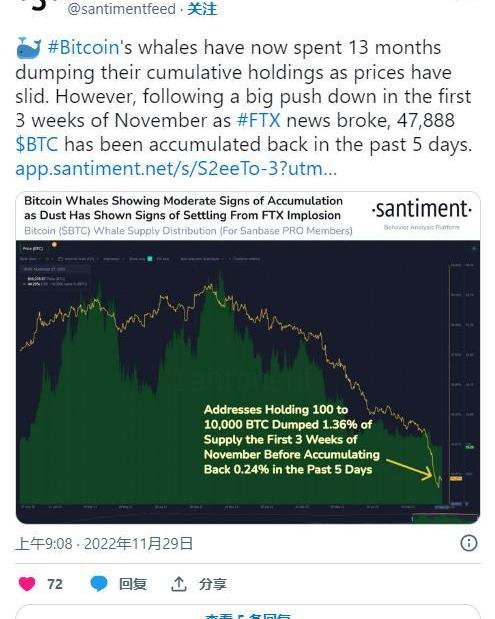Screen dimensions: 495x619
Task: Open the app.santiment.net shortened link
Action: (x=176, y=169)
